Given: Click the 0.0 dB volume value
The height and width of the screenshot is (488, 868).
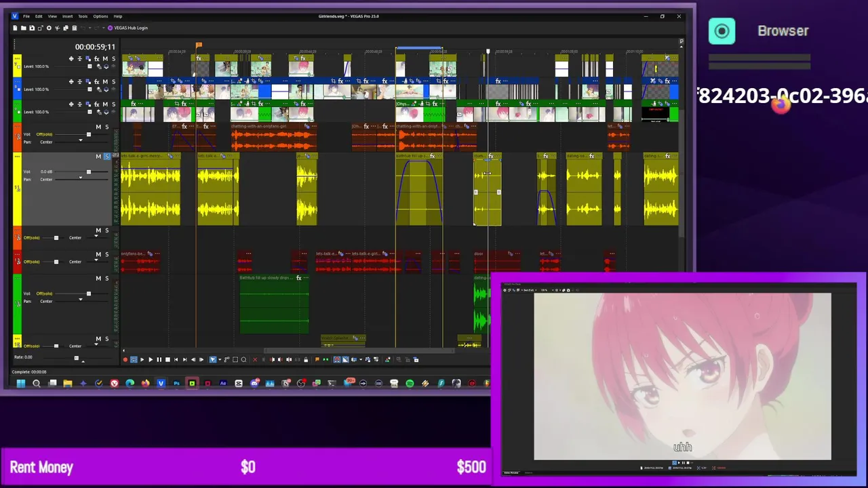Looking at the screenshot, I should tap(46, 171).
